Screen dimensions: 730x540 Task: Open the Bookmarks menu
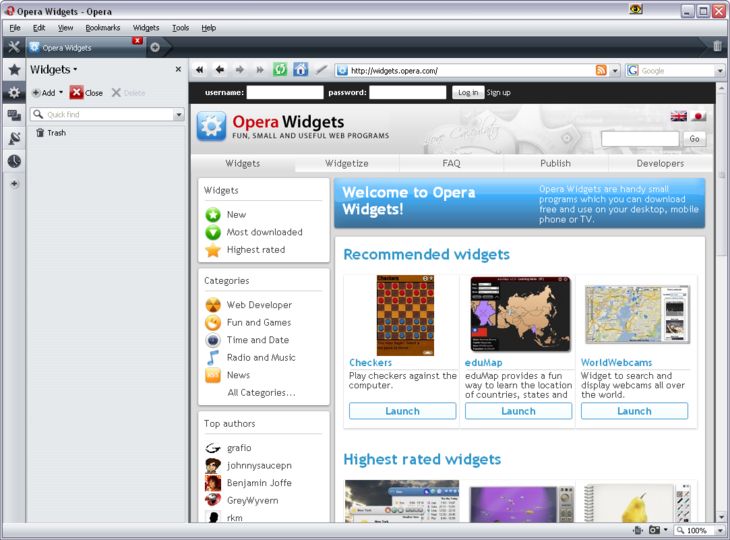point(102,28)
